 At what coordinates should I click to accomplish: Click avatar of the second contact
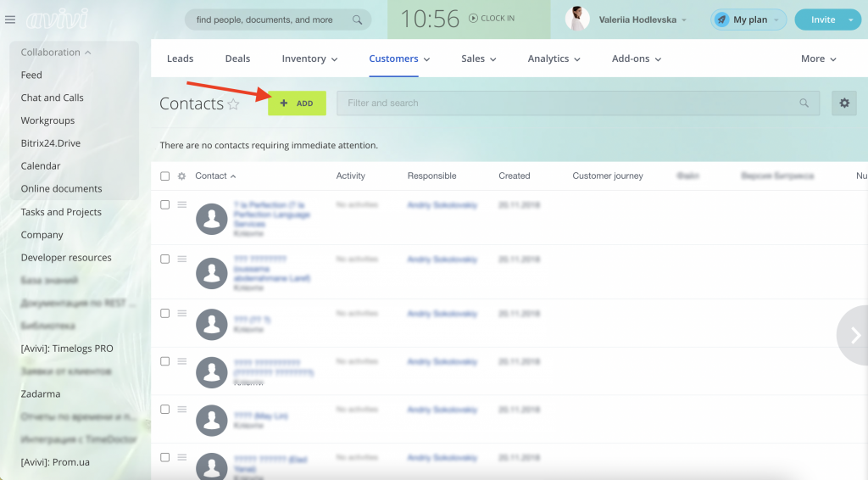pos(211,273)
